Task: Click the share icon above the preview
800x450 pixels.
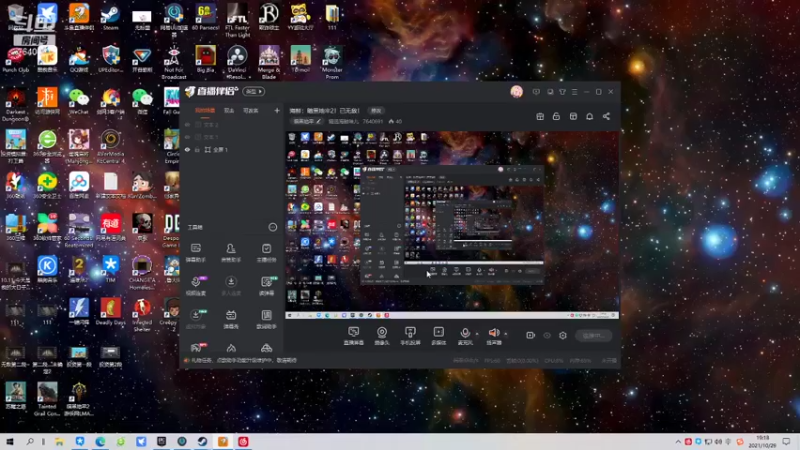Action: pos(606,116)
